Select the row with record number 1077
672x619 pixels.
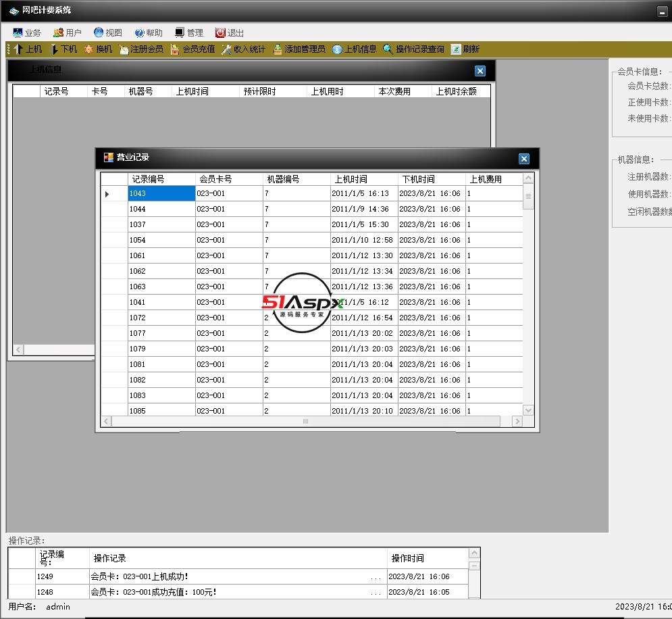click(161, 333)
